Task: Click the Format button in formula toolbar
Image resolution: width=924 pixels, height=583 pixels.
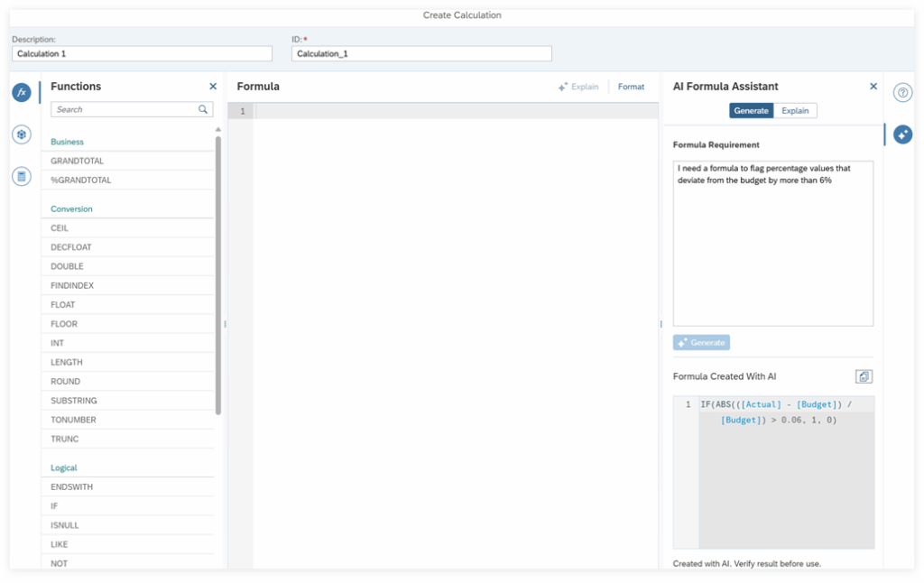Action: pos(631,87)
